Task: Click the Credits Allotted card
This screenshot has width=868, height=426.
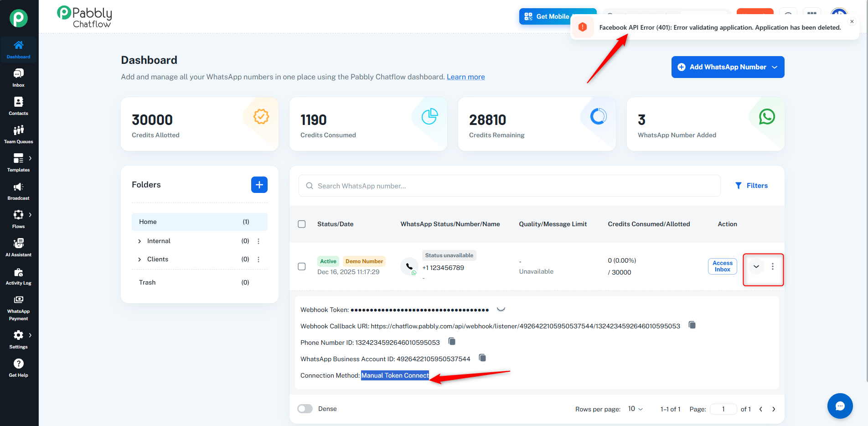Action: 200,124
